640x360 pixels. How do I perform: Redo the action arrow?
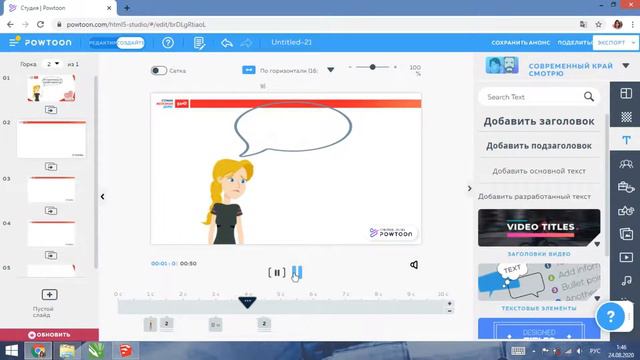click(x=246, y=42)
